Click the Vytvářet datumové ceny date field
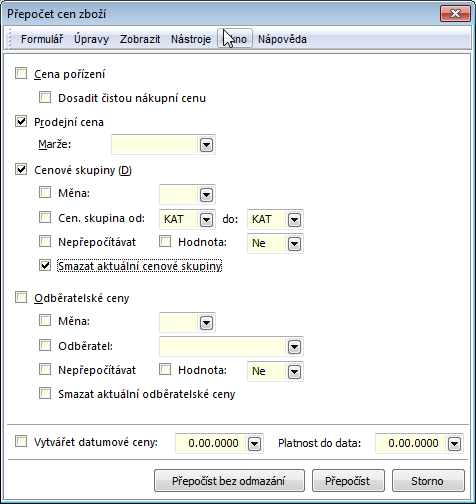476x504 pixels. 211,444
